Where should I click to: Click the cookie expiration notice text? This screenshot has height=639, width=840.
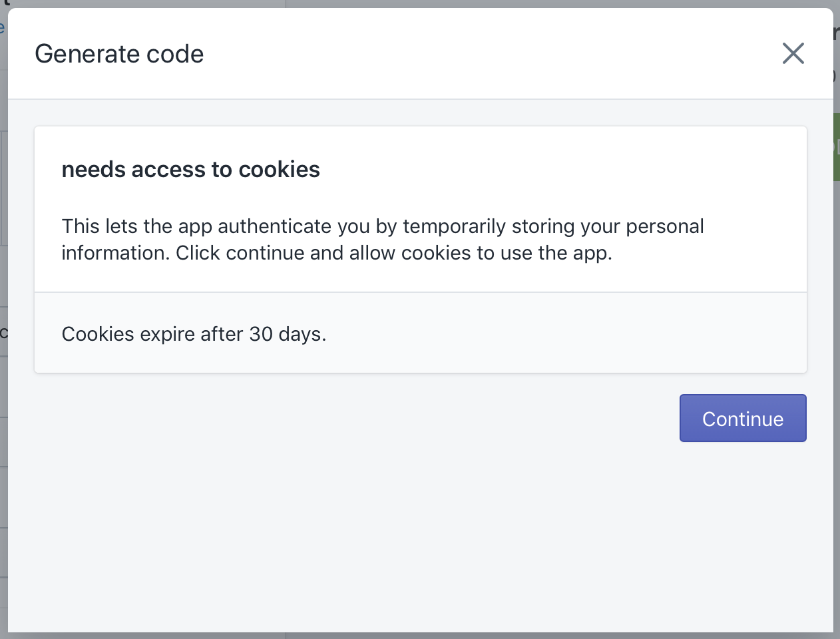pos(194,333)
